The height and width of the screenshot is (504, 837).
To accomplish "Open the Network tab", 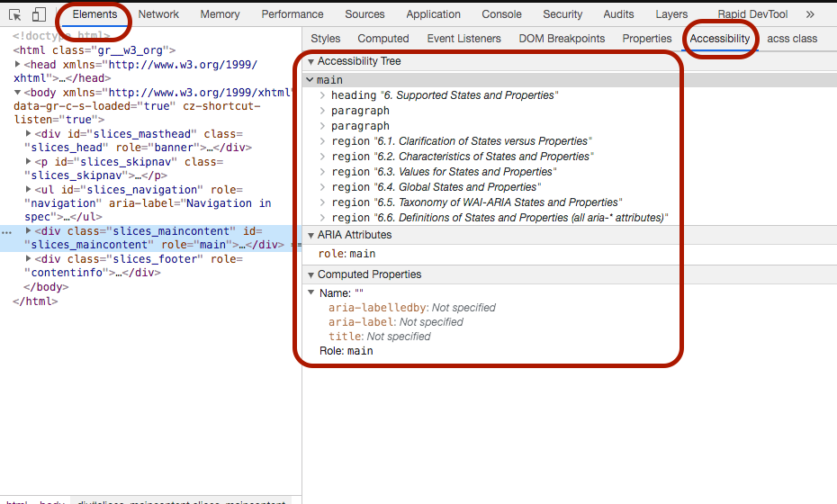I will click(x=158, y=14).
